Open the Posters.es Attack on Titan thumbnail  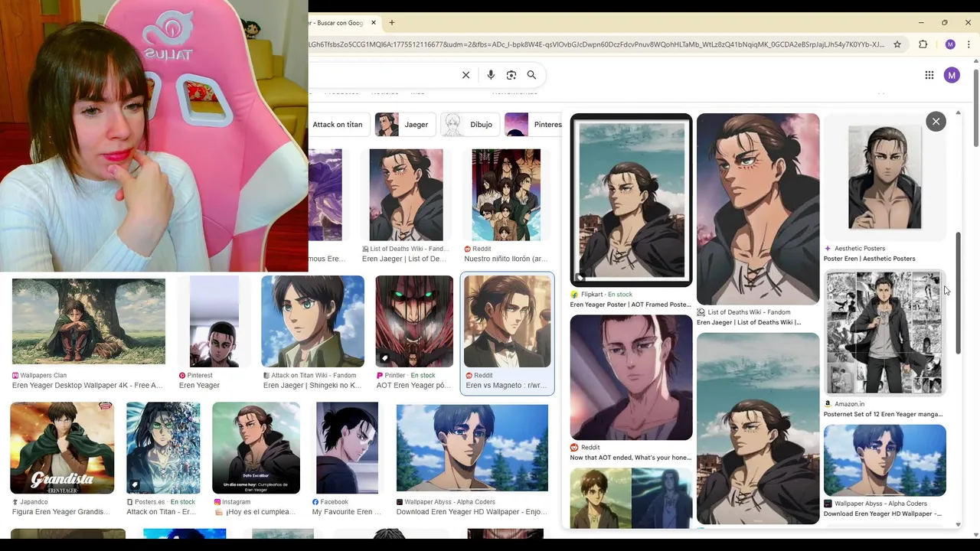coord(163,448)
